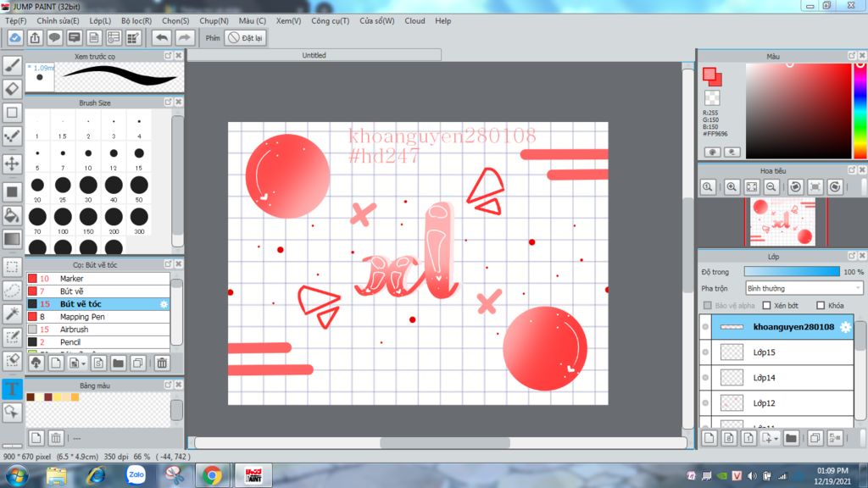Select Mapping Pen brush
This screenshot has height=488, width=868.
[x=98, y=317]
